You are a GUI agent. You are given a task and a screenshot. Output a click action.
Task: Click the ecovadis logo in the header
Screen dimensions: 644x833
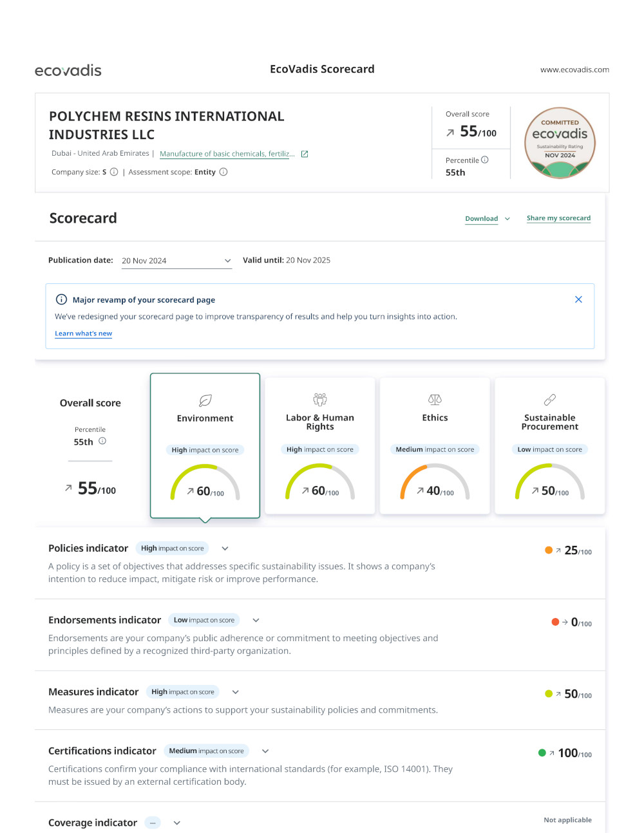point(68,70)
